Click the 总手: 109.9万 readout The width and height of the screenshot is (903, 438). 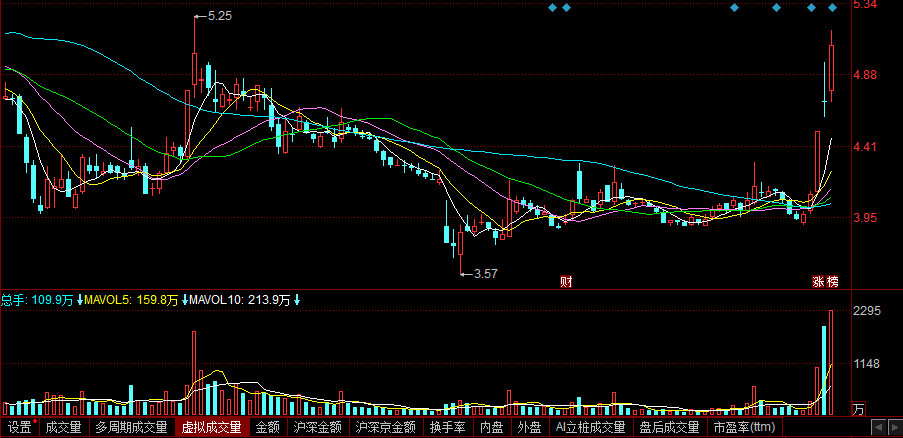coord(37,300)
